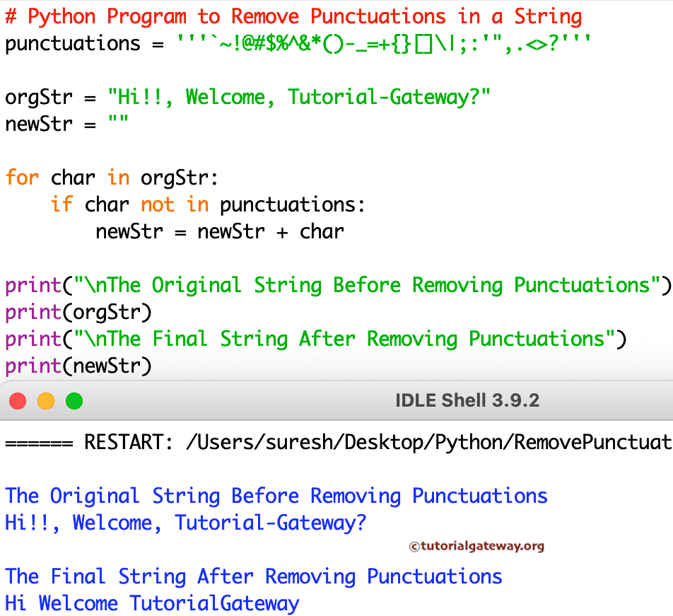
Task: Click the yellow minimize button on IDLE Shell
Action: click(45, 400)
